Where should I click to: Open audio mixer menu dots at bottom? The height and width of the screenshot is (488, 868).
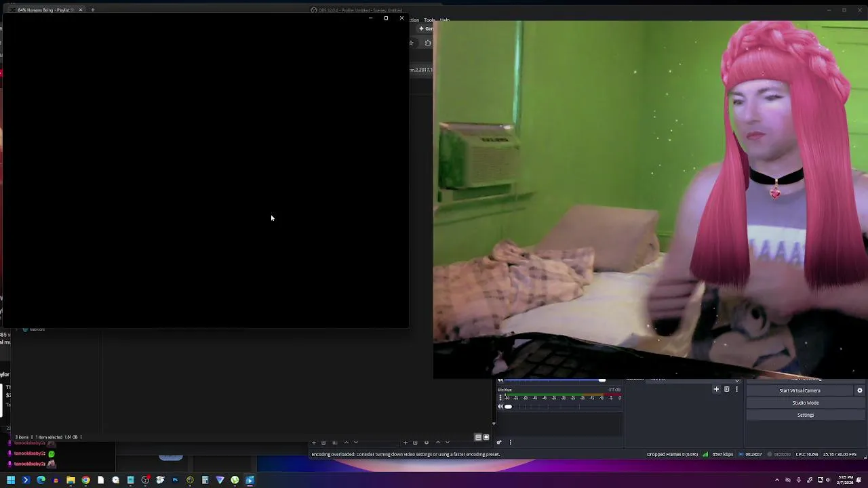[511, 442]
